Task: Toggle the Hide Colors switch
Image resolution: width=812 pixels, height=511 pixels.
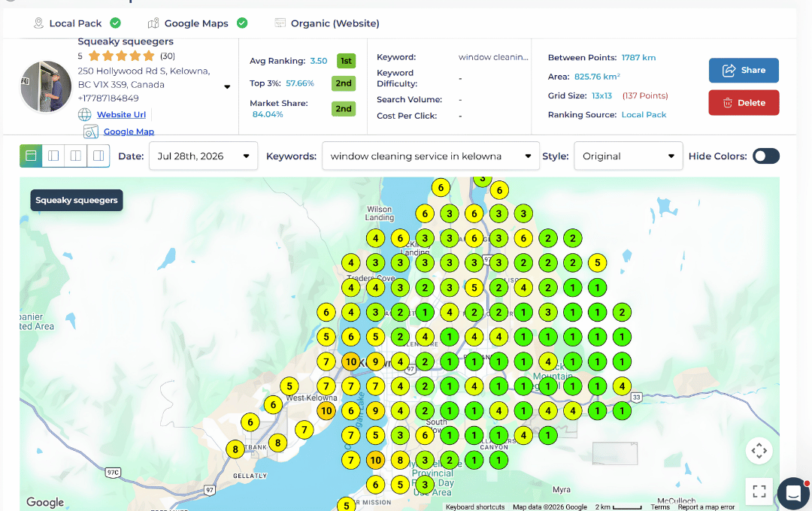Action: tap(766, 156)
